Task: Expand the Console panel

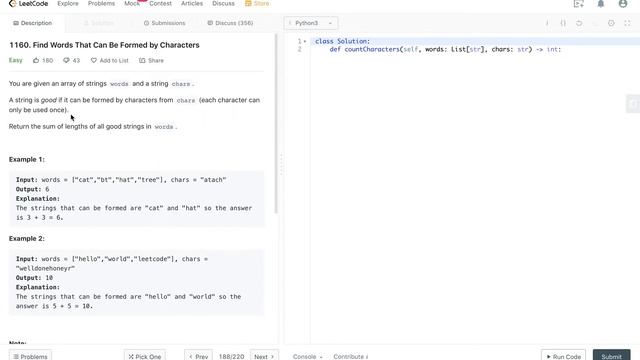Action: point(307,356)
